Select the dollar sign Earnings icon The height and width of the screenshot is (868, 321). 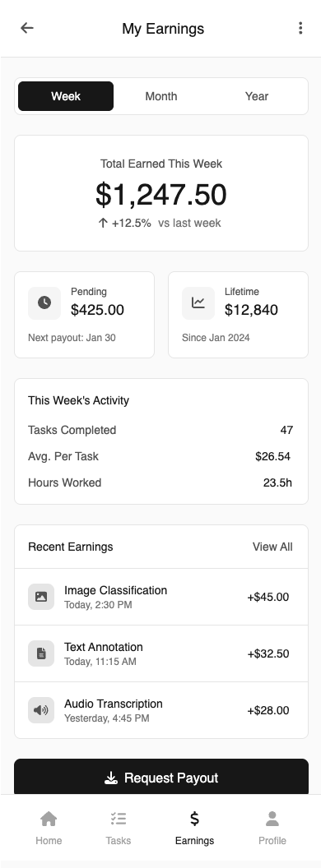click(194, 818)
